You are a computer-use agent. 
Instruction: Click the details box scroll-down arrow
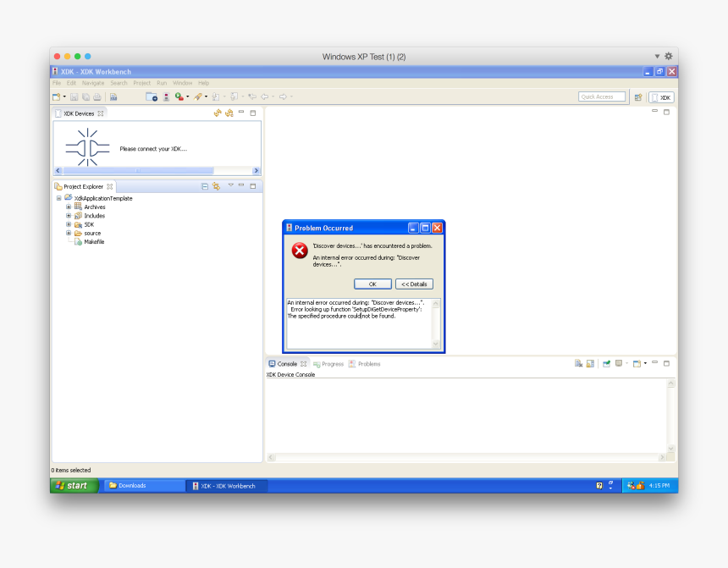point(435,345)
